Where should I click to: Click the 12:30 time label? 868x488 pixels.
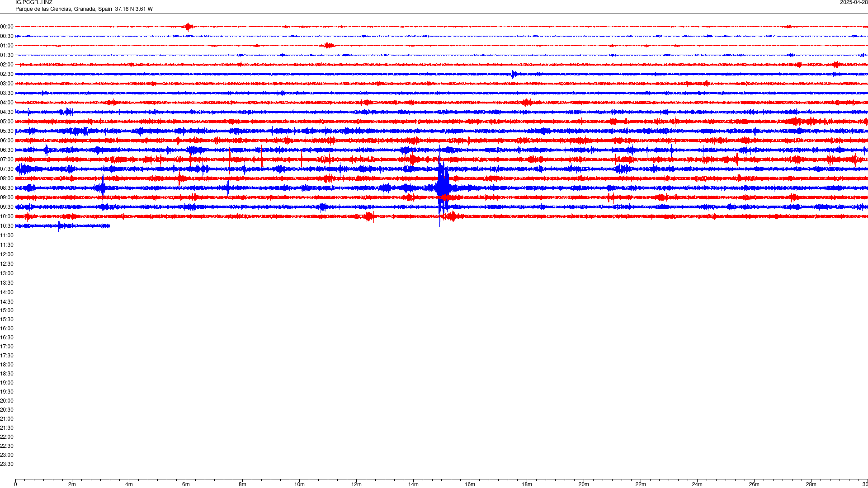tap(7, 264)
